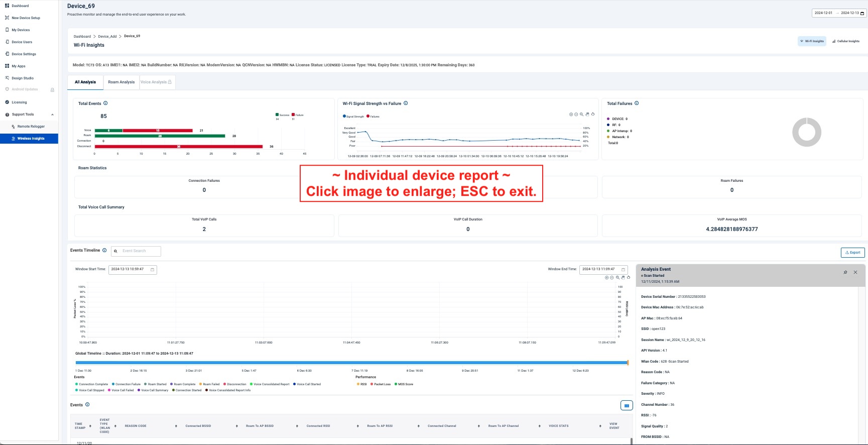Reset zoom on Wi-Fi Signal Strength chart
868x445 pixels.
tap(593, 115)
